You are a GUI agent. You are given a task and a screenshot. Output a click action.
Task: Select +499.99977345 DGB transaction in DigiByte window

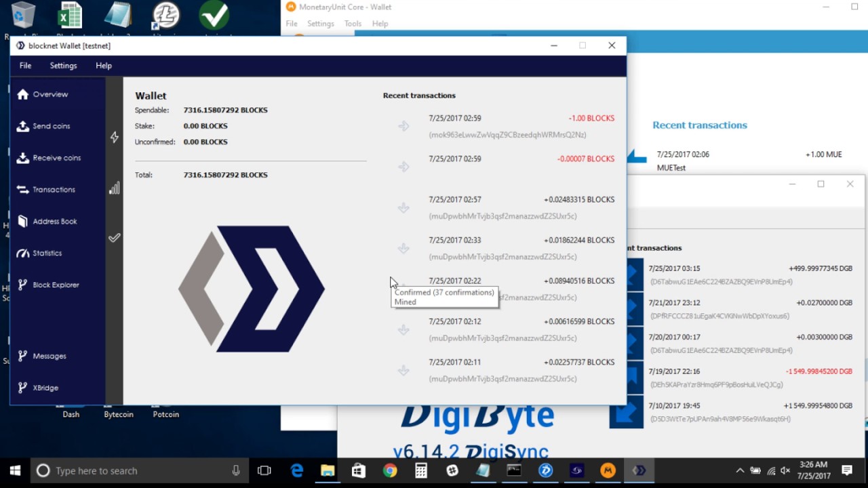click(x=738, y=274)
